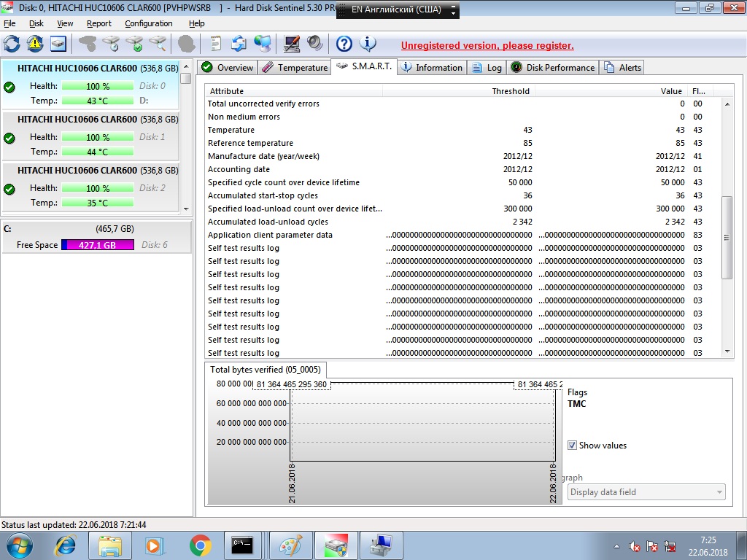The image size is (747, 560).
Task: Open the Disk menu
Action: point(36,23)
